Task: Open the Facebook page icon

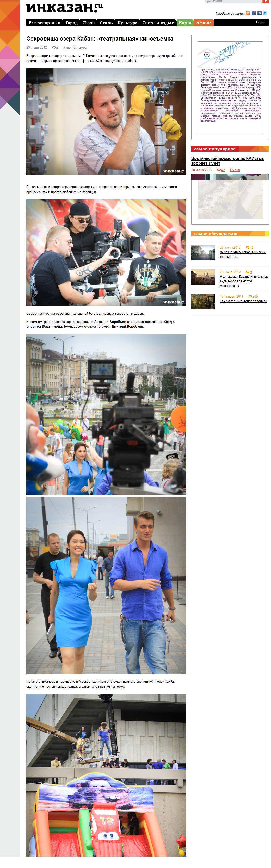Action: click(x=253, y=13)
